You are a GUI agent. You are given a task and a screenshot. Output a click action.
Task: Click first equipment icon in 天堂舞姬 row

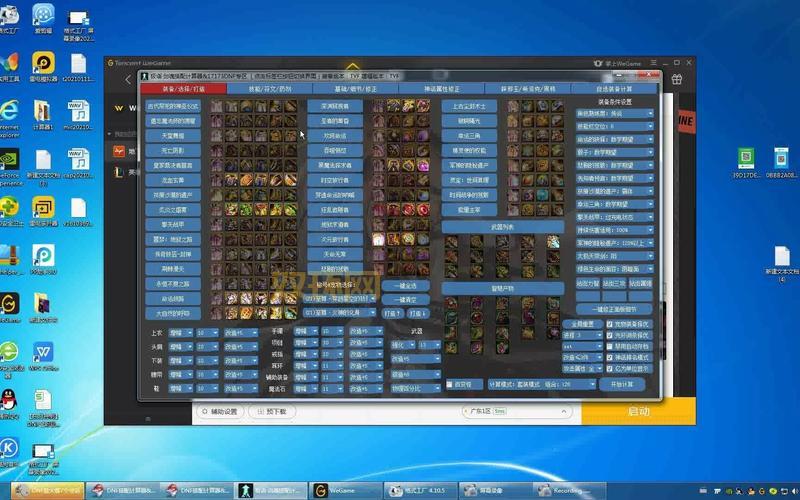coord(217,135)
